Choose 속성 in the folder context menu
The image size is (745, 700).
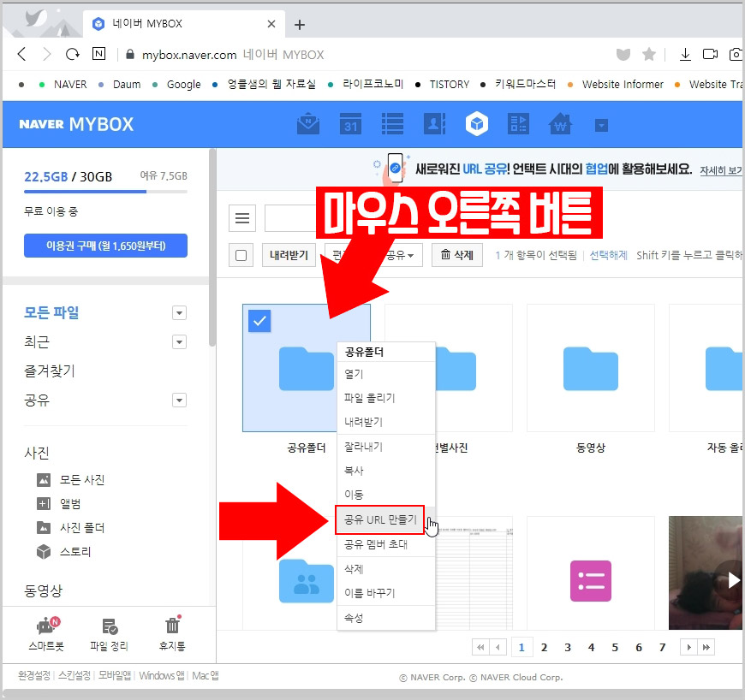pos(355,617)
